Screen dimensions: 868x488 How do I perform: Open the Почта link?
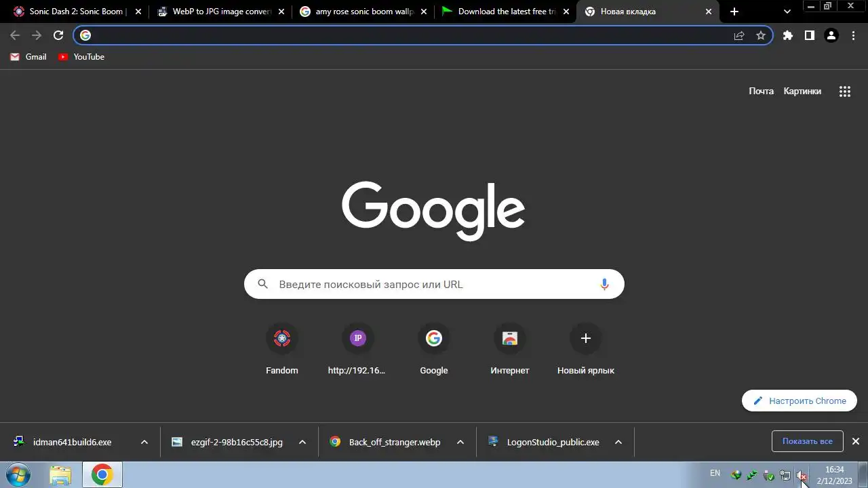[761, 91]
